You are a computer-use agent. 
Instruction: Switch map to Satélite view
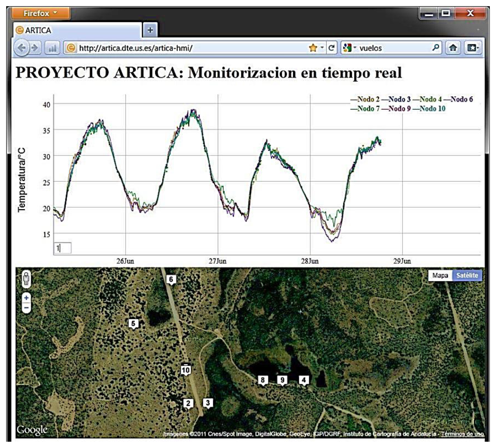(x=467, y=275)
